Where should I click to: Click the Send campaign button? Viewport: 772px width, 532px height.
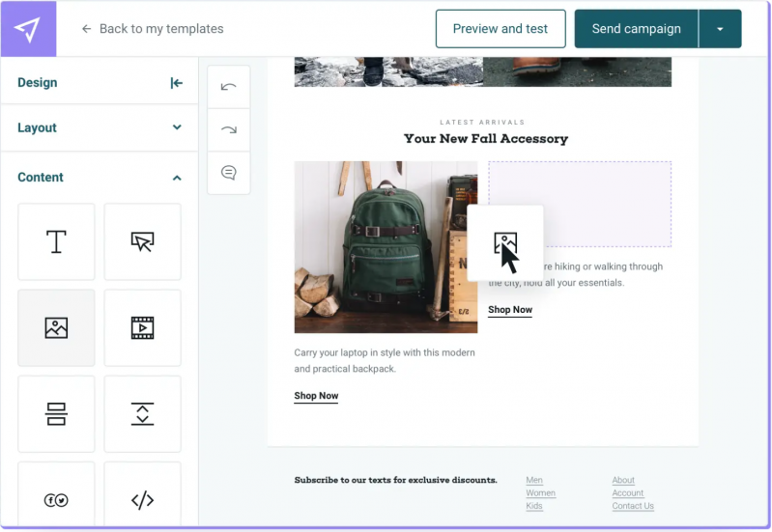click(636, 29)
